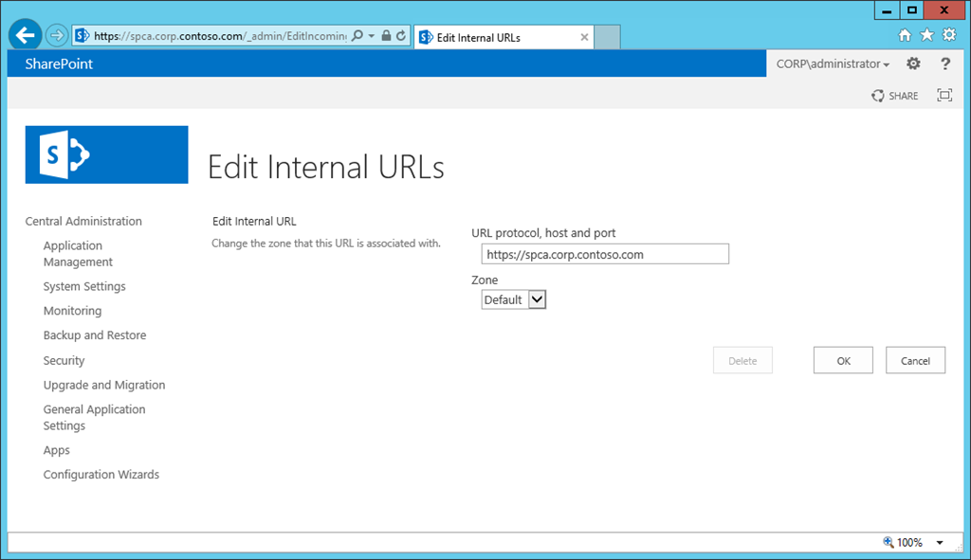The width and height of the screenshot is (971, 560).
Task: Click the SharePoint favicon in address bar
Action: 82,36
